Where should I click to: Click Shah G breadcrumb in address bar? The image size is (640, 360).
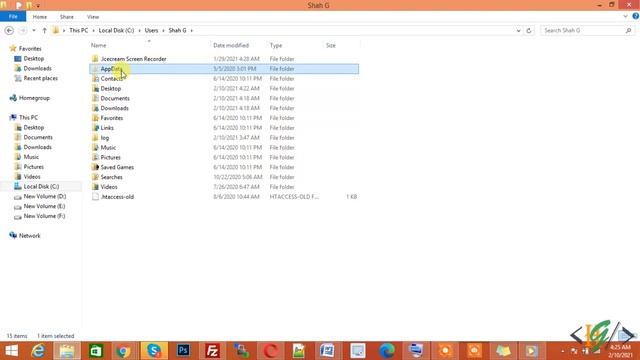(x=178, y=31)
